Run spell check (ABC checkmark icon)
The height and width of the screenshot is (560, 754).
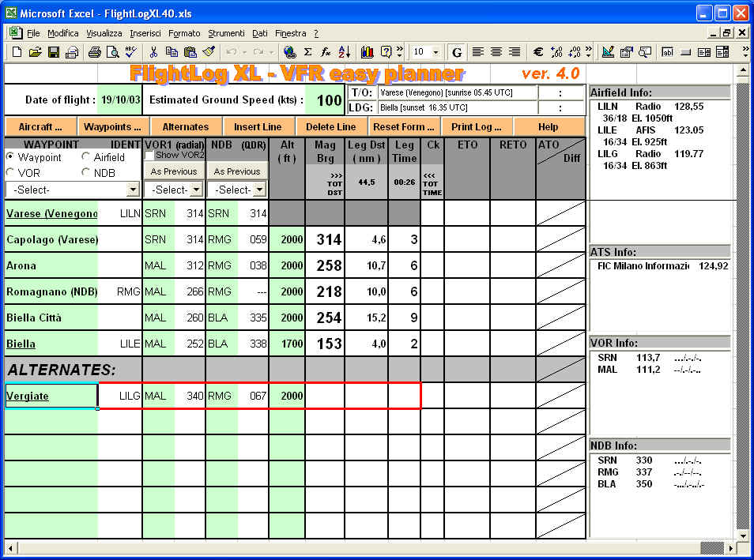pos(130,52)
